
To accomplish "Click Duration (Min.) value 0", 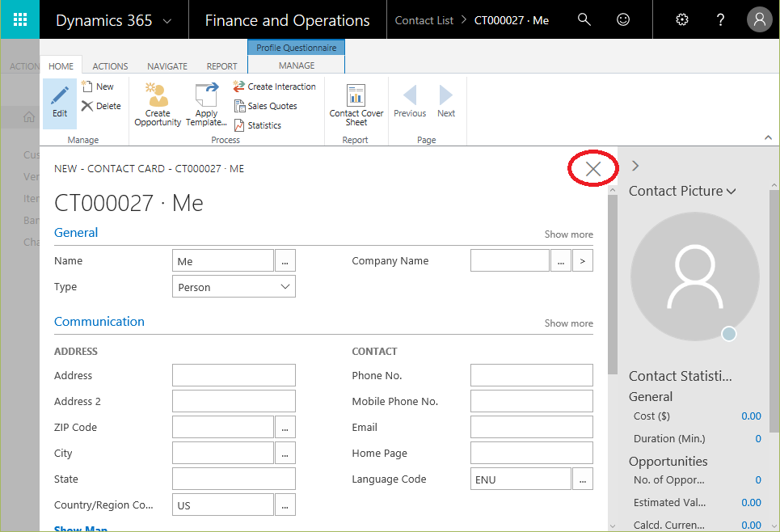I will click(758, 438).
